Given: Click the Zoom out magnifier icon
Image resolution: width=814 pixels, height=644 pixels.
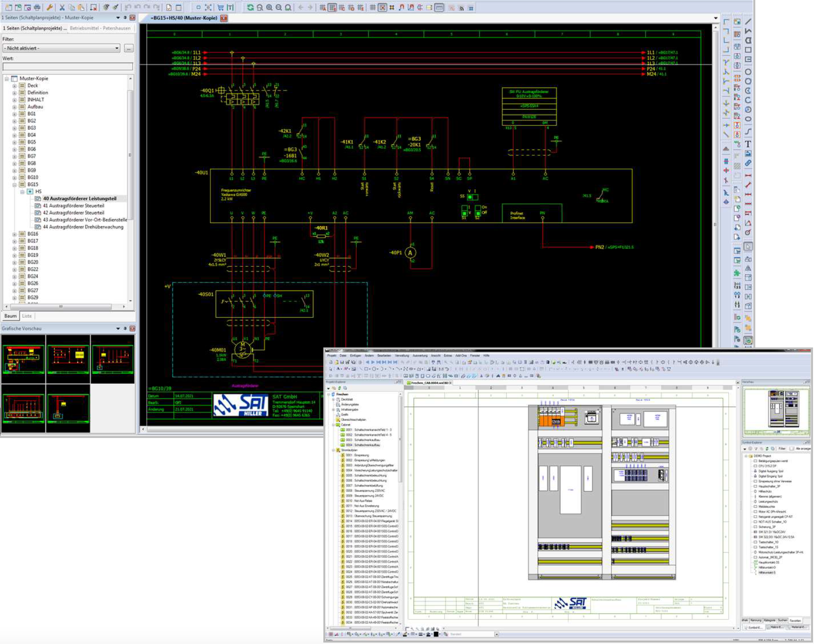Looking at the screenshot, I should point(279,7).
